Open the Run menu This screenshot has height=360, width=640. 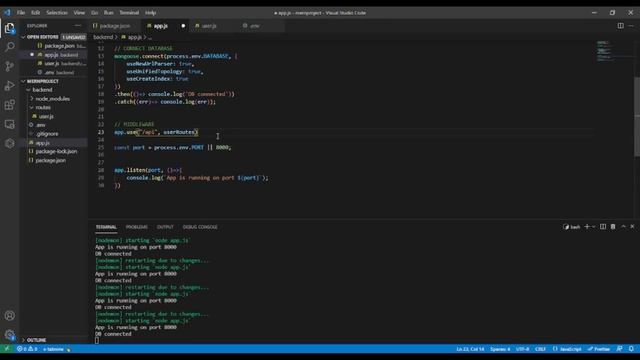pos(109,13)
